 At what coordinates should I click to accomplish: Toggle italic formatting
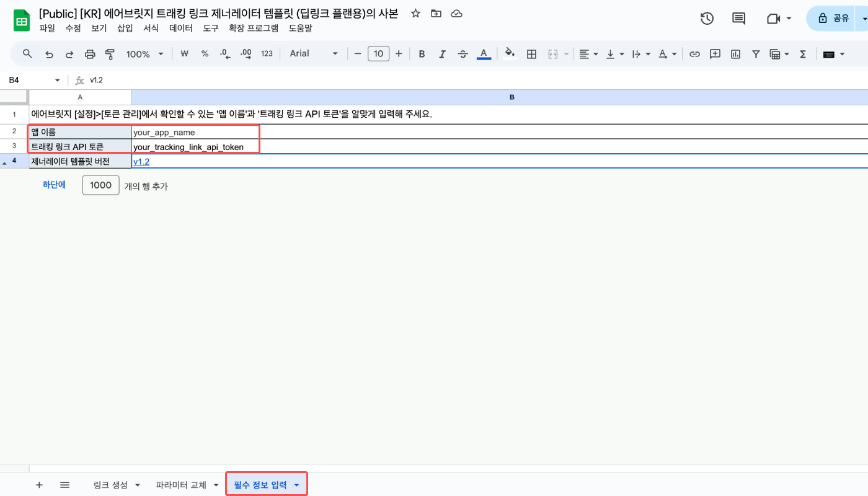click(442, 54)
